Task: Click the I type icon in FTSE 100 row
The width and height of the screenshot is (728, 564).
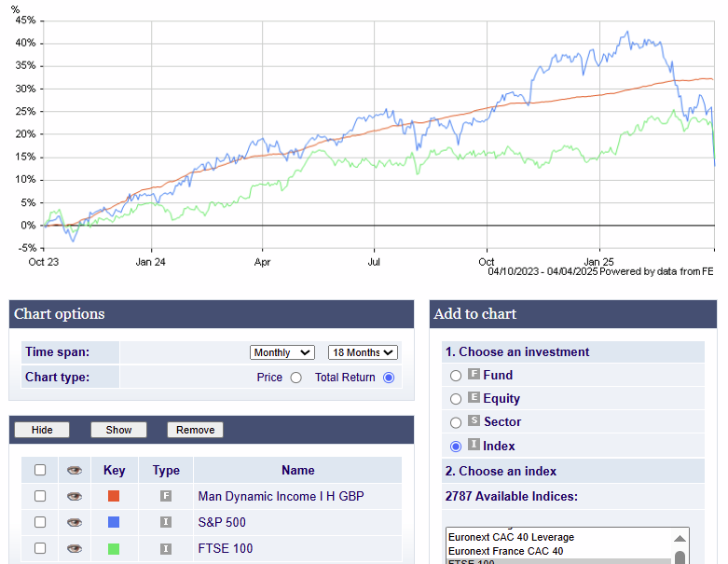Action: click(x=166, y=549)
